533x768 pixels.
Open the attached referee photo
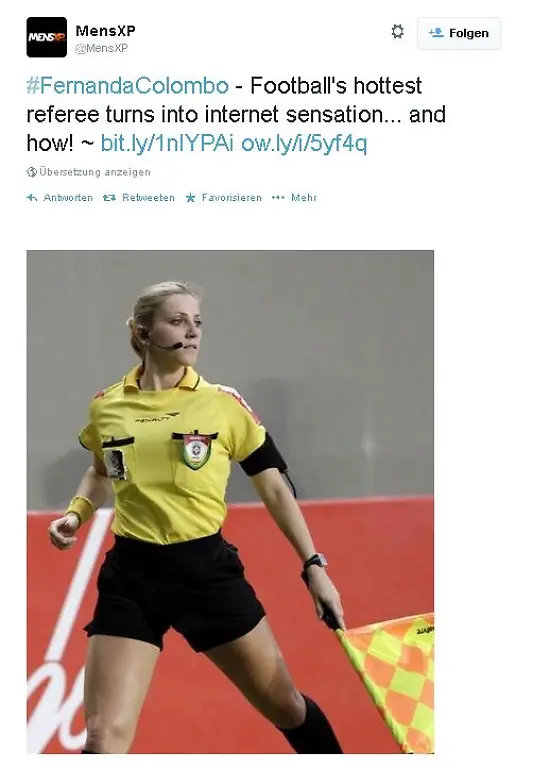point(230,502)
